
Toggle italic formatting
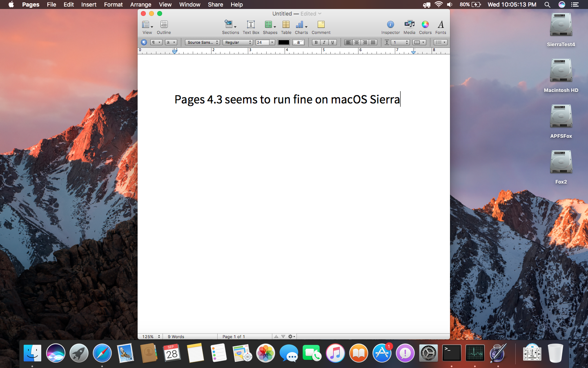tap(324, 42)
